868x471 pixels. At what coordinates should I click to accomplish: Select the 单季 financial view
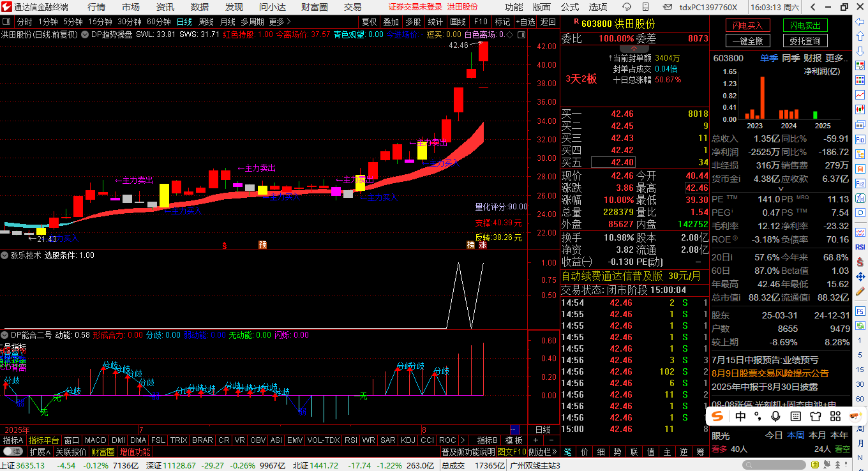click(769, 58)
